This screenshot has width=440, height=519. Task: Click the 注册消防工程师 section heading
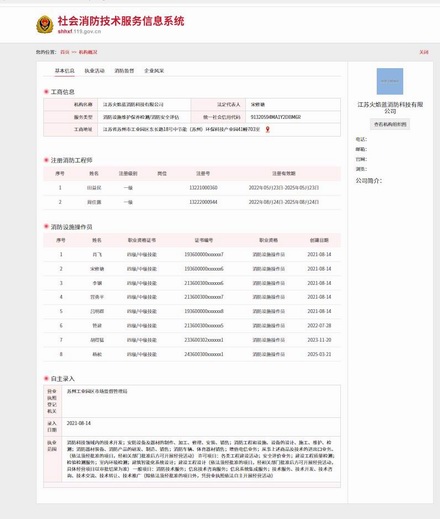coord(71,160)
